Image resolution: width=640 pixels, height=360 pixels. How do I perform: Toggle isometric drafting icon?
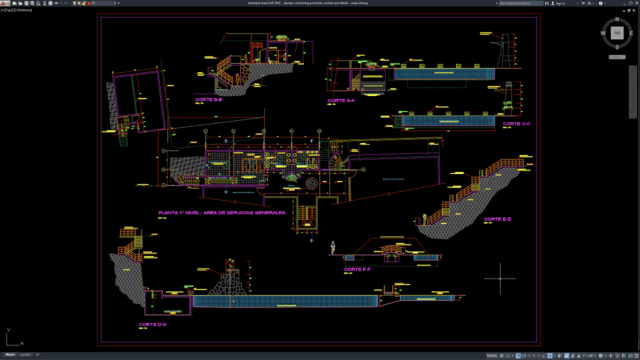pyautogui.click(x=534, y=356)
